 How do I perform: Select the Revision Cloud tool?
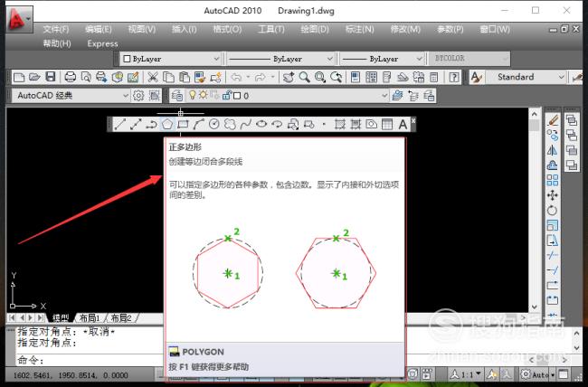230,124
